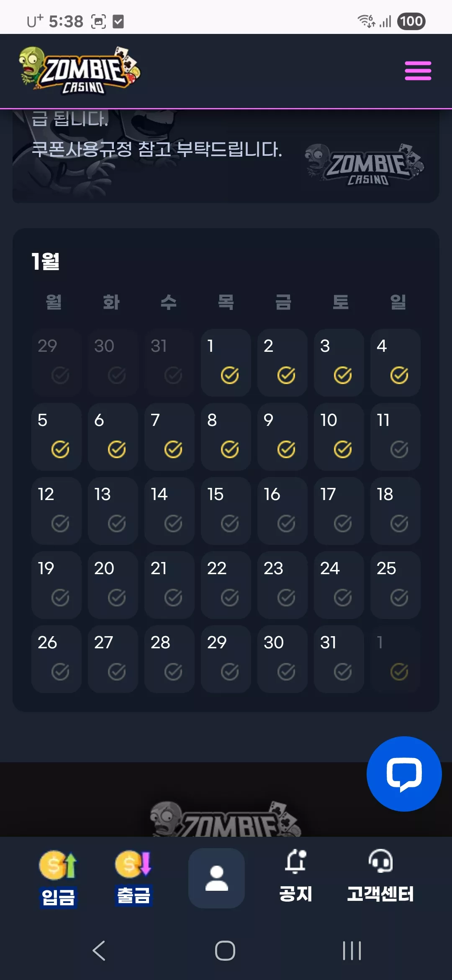452x980 pixels.
Task: Tap the greyed February 1 cell
Action: click(395, 659)
